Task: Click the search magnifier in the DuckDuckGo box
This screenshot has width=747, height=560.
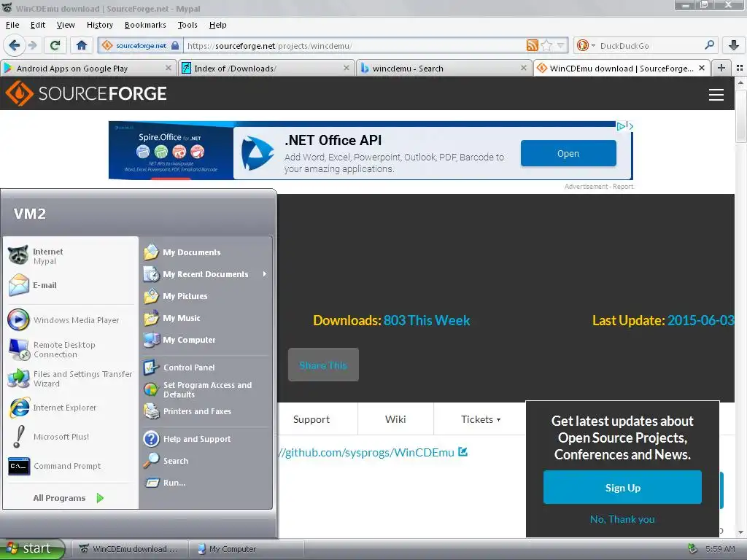Action: coord(709,45)
